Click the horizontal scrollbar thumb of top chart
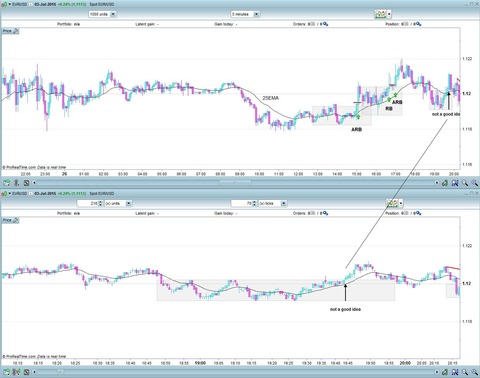This screenshot has width=480, height=378. [x=234, y=182]
